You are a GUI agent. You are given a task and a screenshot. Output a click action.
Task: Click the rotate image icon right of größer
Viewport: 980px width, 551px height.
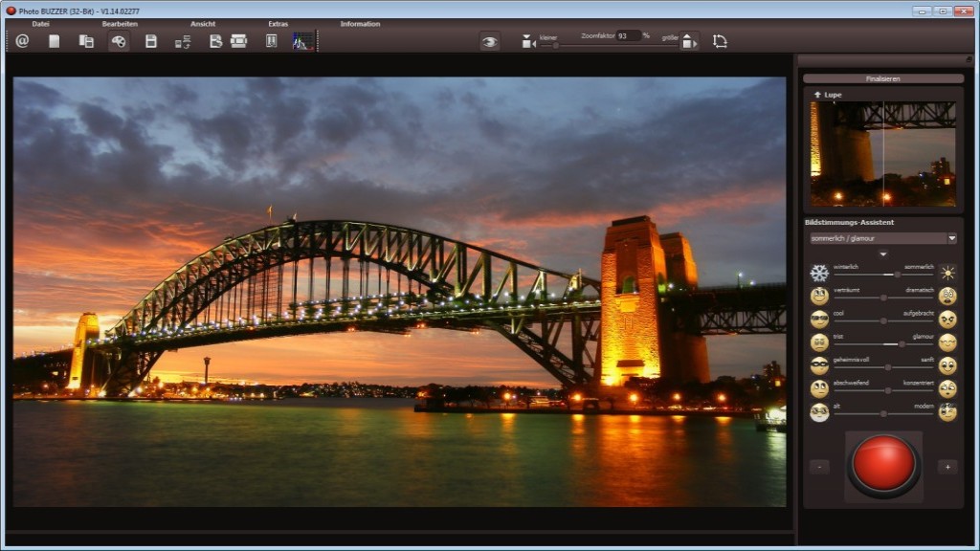point(719,40)
